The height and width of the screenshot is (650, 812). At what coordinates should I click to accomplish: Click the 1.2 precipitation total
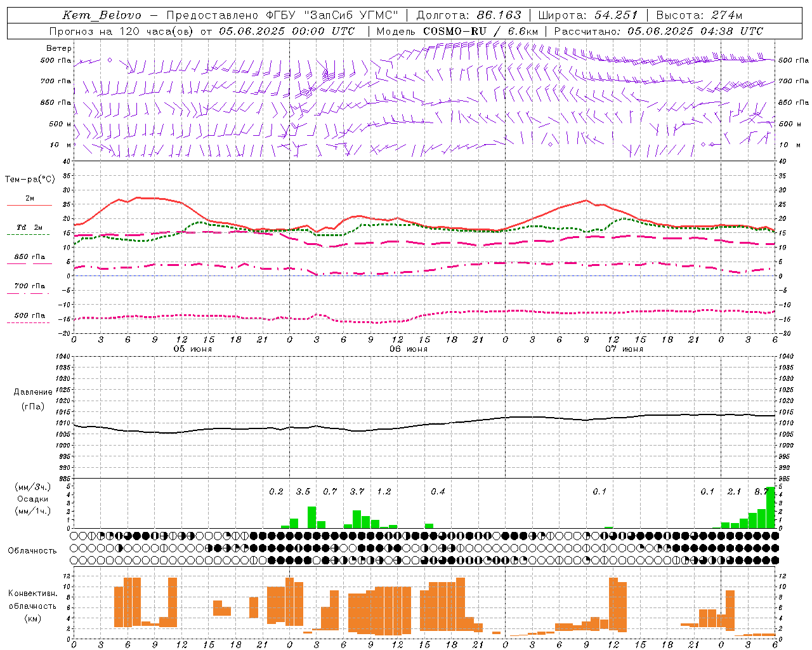coord(384,491)
